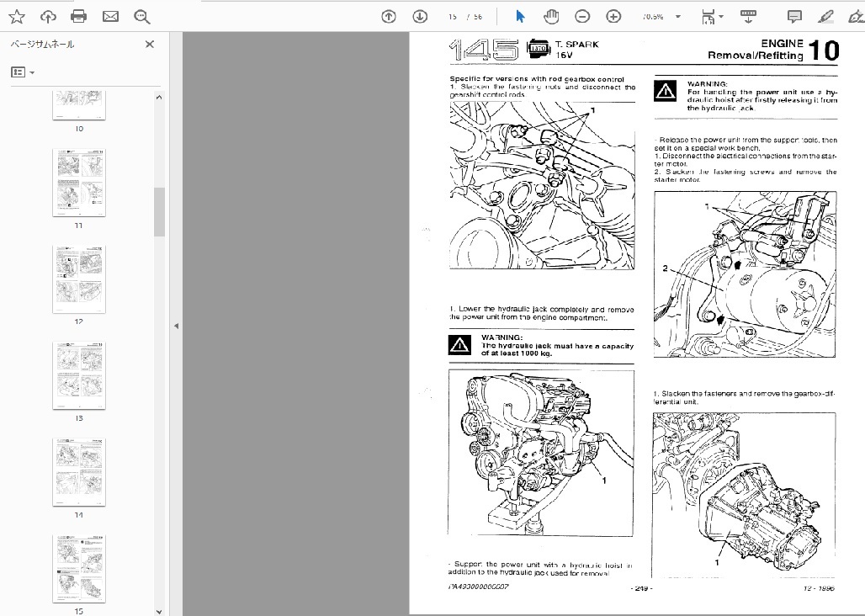Click 'Specific for versions with rod gearbox control' text

[537, 79]
